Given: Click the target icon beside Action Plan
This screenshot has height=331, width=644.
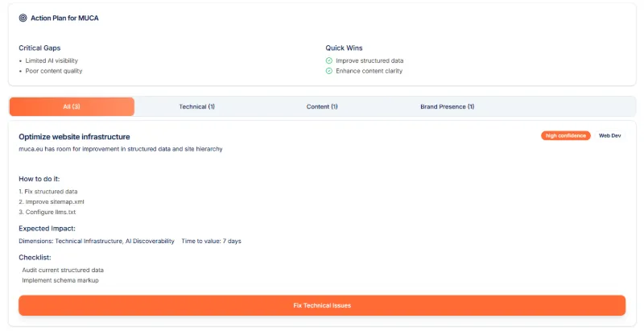Looking at the screenshot, I should click(23, 18).
